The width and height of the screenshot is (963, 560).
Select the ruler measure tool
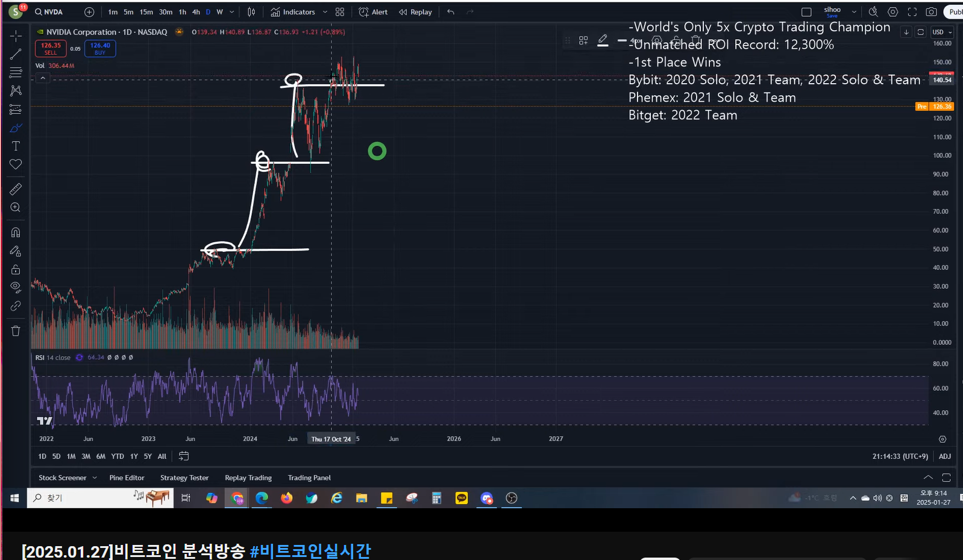(16, 189)
